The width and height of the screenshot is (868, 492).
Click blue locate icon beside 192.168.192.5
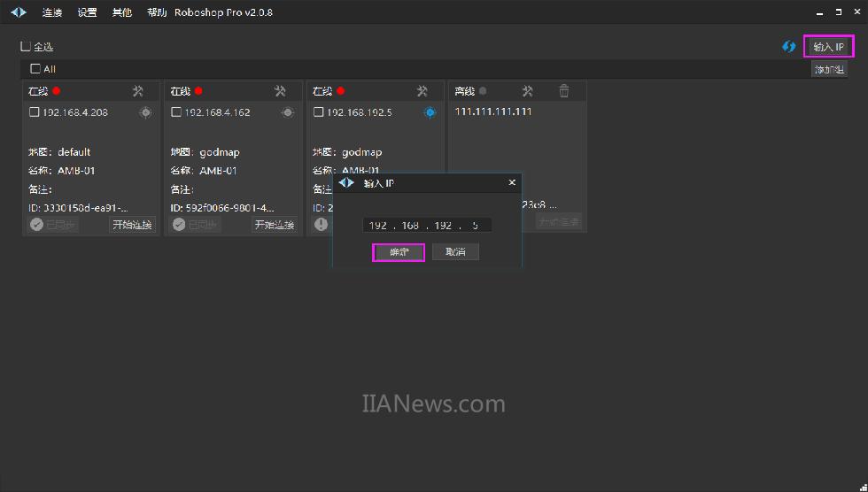430,112
